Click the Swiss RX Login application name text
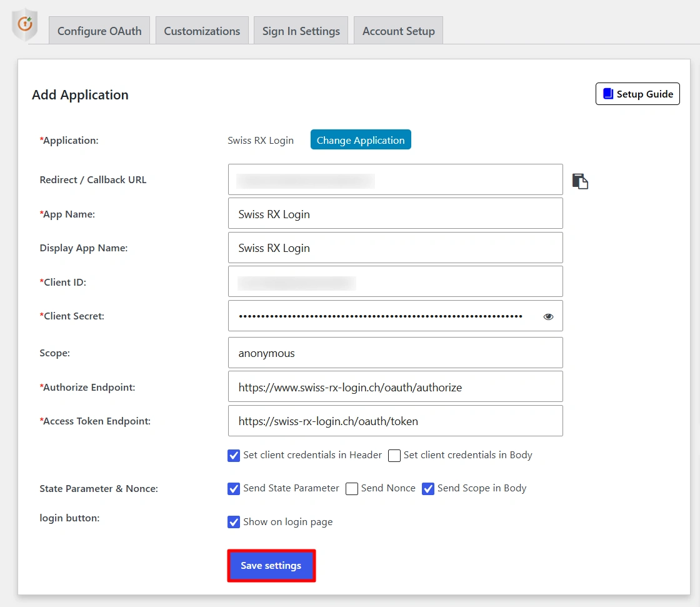The width and height of the screenshot is (700, 607). (x=261, y=140)
